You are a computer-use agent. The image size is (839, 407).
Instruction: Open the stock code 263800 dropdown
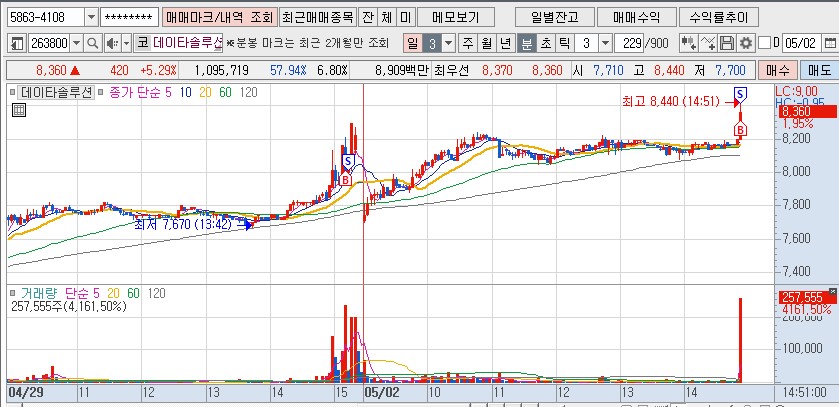(x=76, y=43)
